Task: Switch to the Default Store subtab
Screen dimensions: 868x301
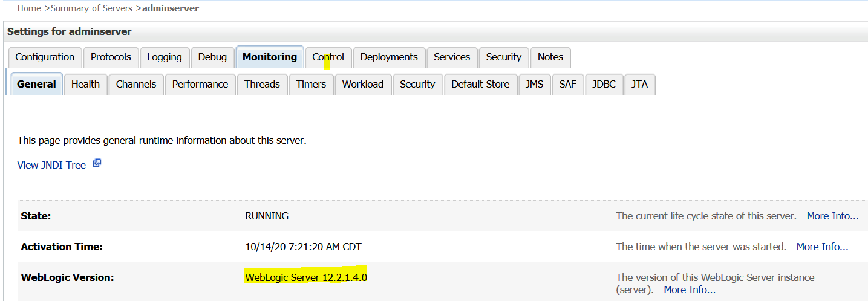Action: 480,85
